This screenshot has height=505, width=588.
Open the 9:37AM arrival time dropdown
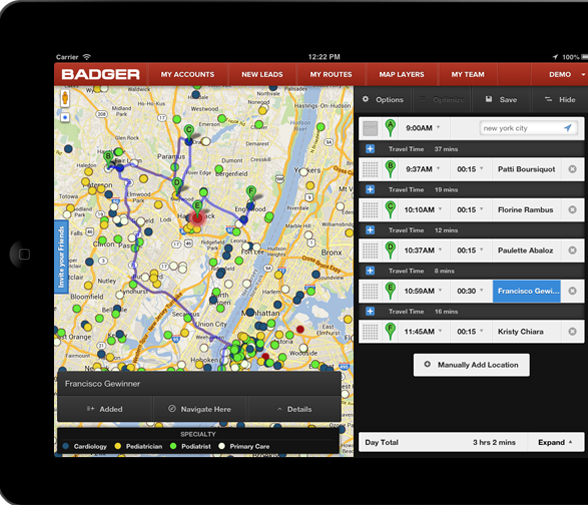coord(423,169)
